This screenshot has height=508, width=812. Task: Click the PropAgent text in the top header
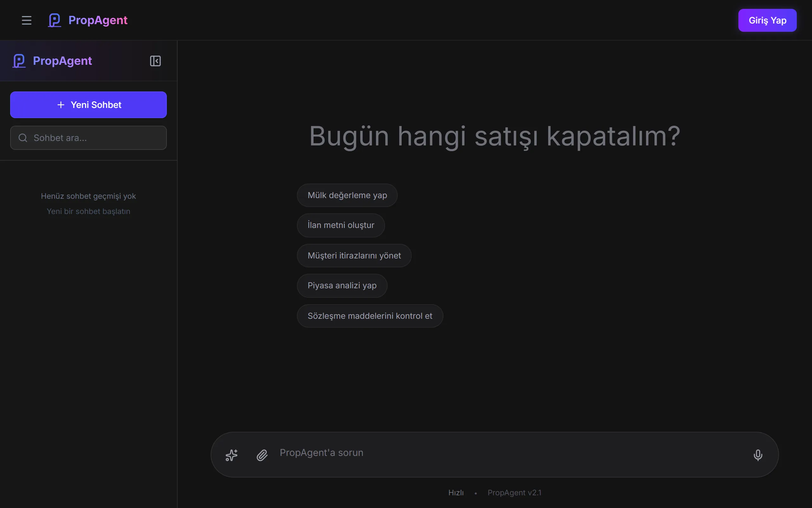click(x=98, y=20)
